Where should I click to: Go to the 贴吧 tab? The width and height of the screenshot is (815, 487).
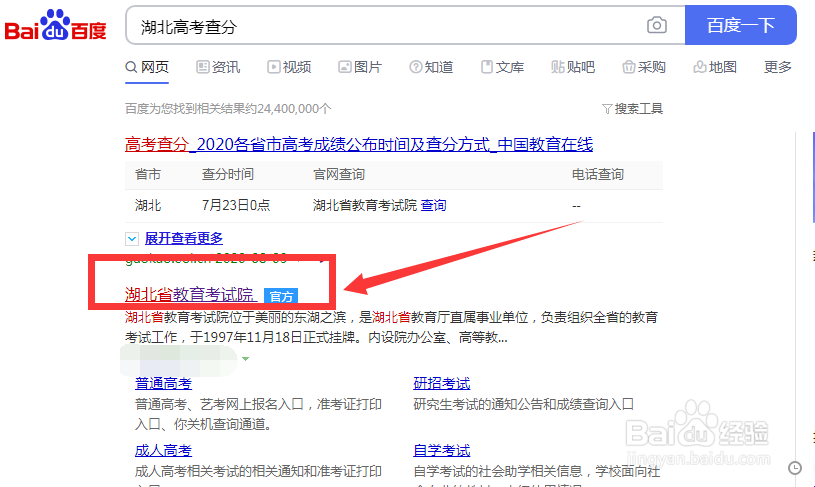click(x=573, y=67)
